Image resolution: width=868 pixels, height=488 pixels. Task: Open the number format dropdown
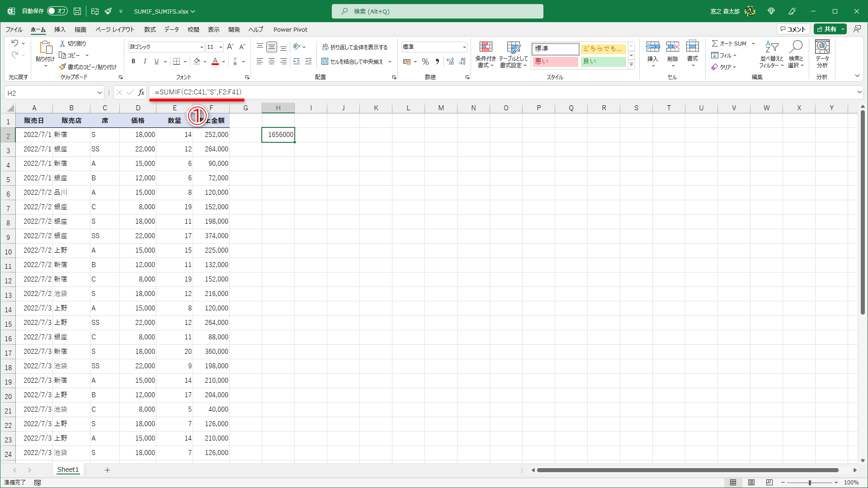point(464,47)
